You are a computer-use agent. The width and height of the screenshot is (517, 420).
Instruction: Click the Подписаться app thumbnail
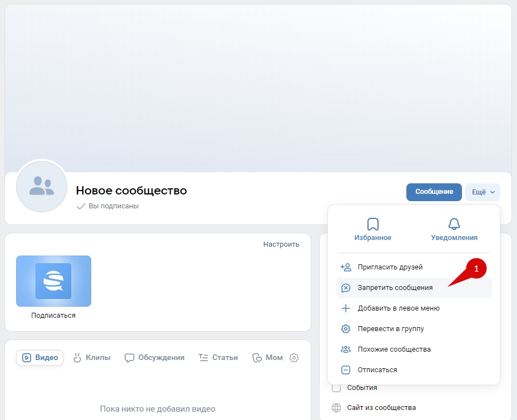click(53, 281)
